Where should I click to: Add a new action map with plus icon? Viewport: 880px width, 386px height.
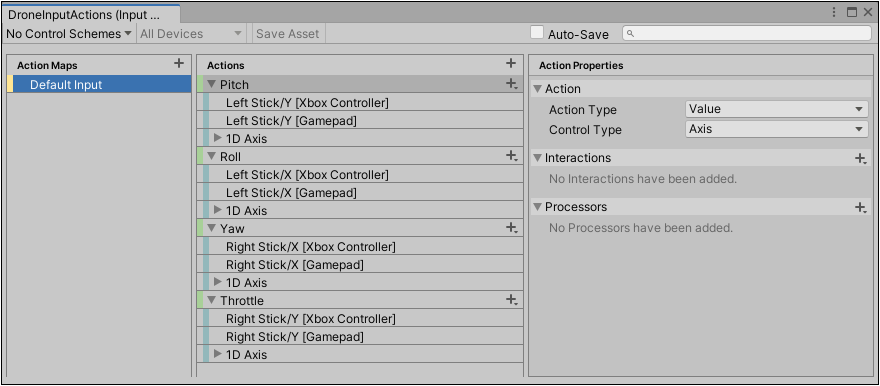tap(178, 63)
